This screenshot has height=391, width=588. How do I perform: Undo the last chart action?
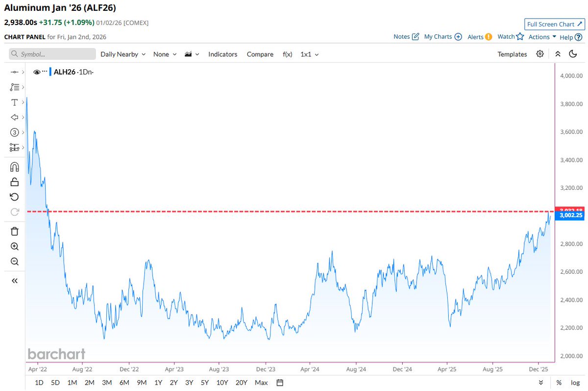(14, 196)
